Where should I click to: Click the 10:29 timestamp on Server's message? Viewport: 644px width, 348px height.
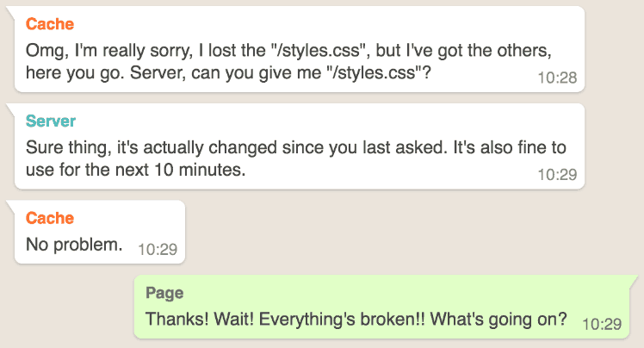557,175
